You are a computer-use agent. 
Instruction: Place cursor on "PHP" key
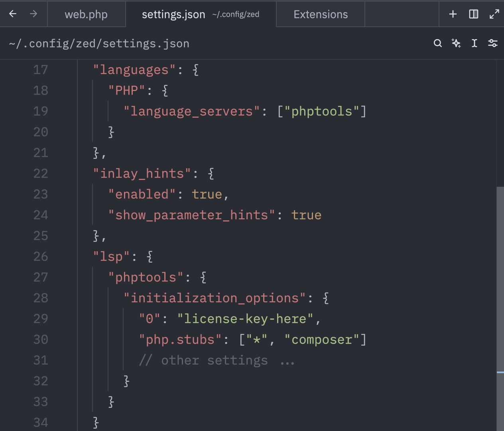point(126,91)
